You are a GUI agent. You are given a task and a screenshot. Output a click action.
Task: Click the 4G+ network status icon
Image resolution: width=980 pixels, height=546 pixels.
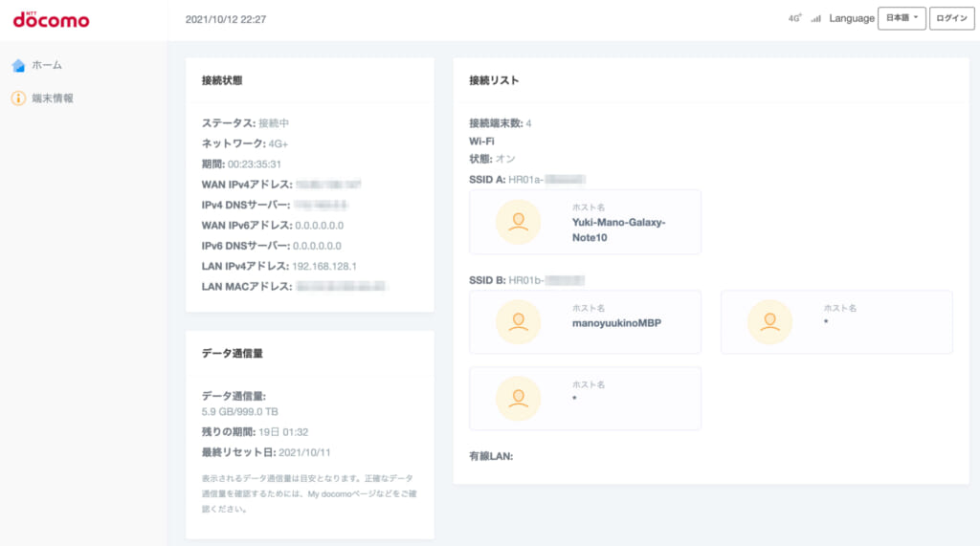tap(794, 18)
